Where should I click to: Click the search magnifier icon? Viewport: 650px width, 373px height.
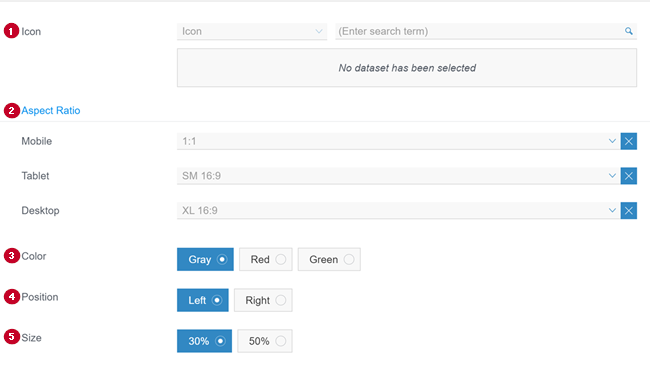[628, 31]
